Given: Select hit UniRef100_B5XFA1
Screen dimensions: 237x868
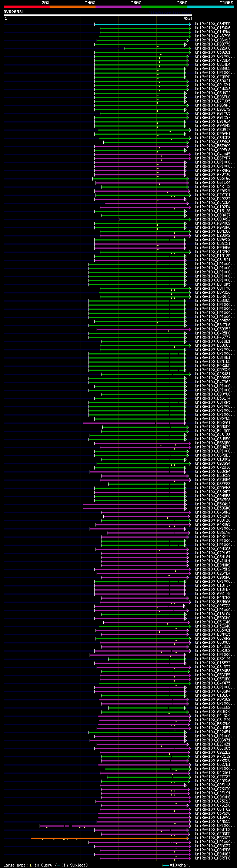Looking at the screenshot, I should (x=213, y=423).
